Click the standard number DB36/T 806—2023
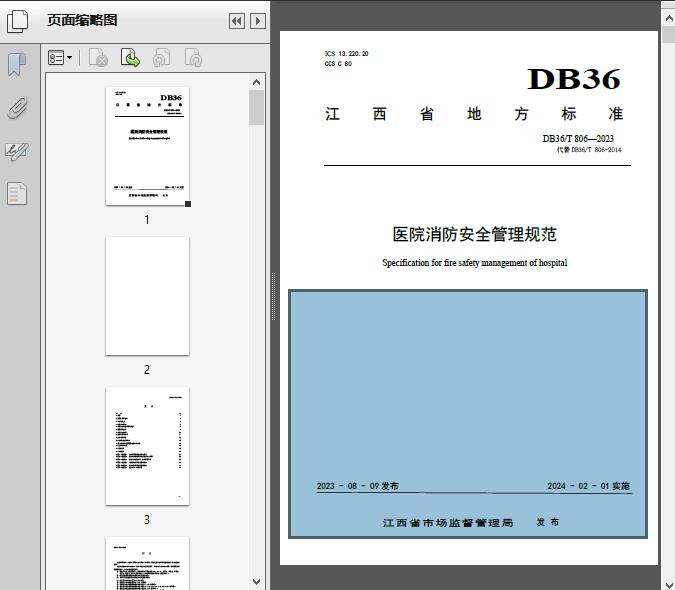This screenshot has width=675, height=590. [x=578, y=139]
